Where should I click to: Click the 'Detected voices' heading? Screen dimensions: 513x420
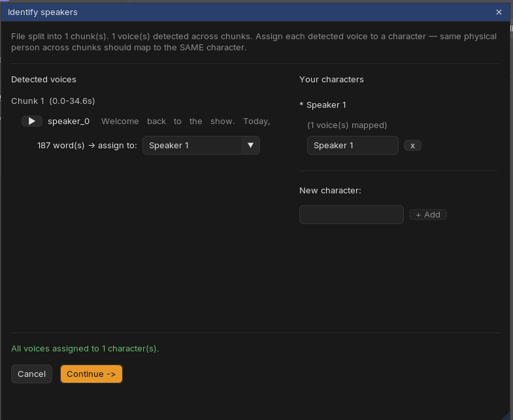click(44, 80)
